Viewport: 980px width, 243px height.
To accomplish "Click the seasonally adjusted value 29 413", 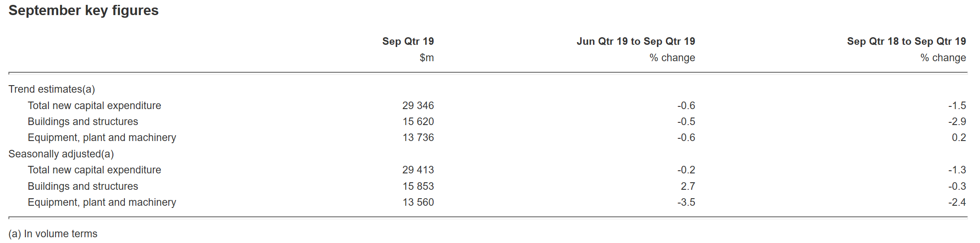I will (418, 170).
